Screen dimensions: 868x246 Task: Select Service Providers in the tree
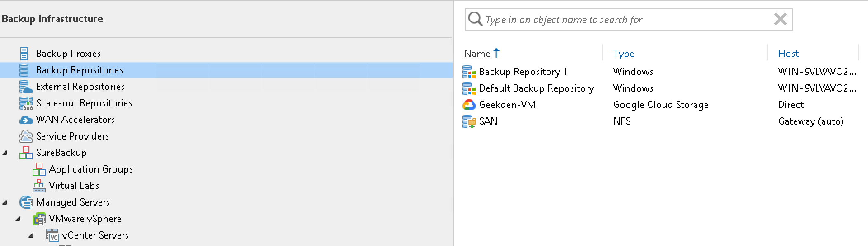coord(72,136)
